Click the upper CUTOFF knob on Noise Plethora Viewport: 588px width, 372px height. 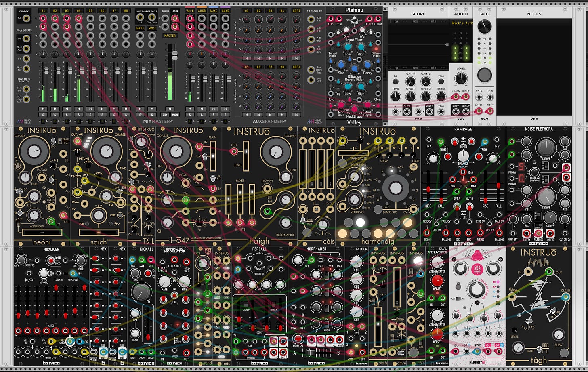coord(546,148)
